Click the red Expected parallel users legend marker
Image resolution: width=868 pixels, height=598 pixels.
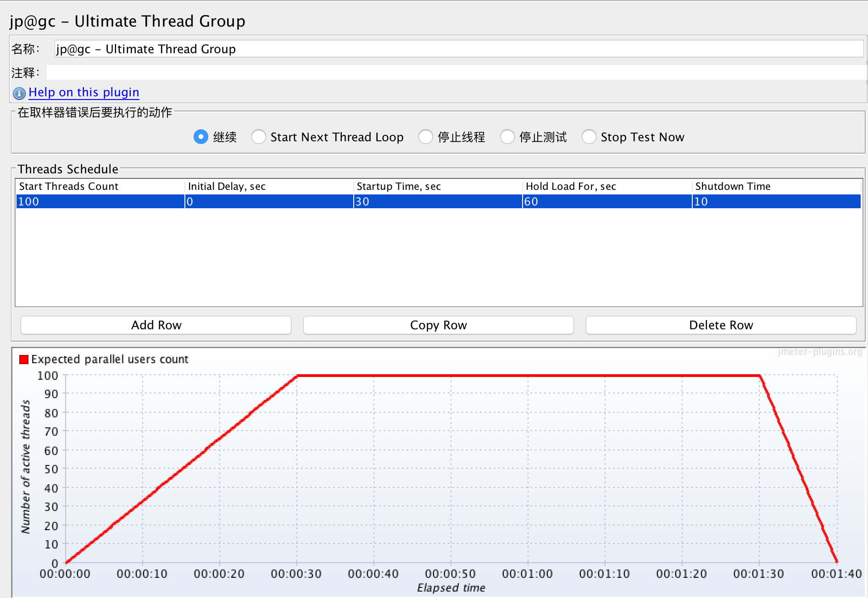[x=23, y=359]
